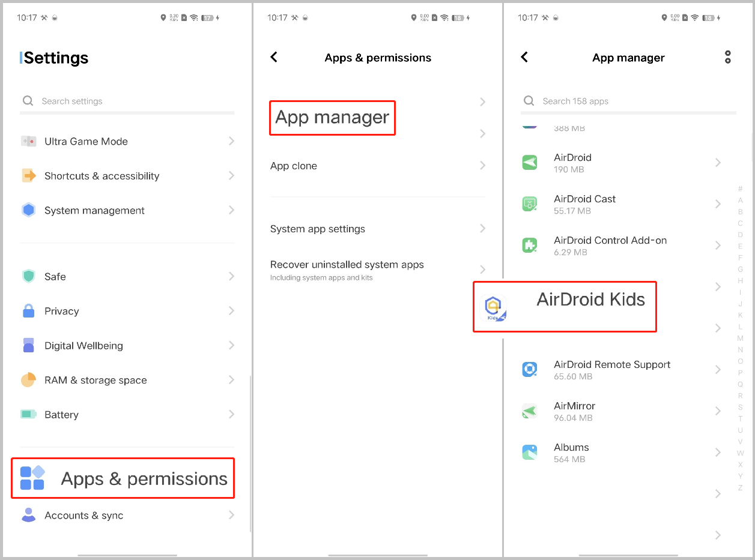755x560 pixels.
Task: Expand AirMirror row chevron
Action: coord(718,411)
